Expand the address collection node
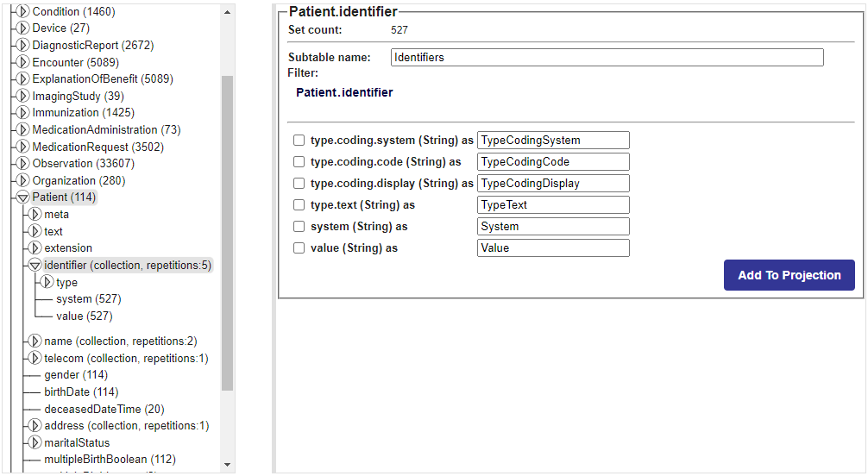 [35, 426]
